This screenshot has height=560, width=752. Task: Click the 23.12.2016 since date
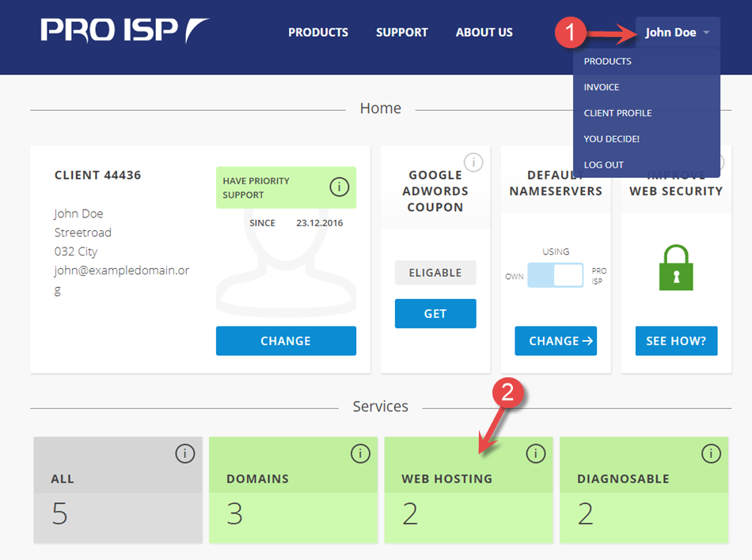[x=320, y=223]
